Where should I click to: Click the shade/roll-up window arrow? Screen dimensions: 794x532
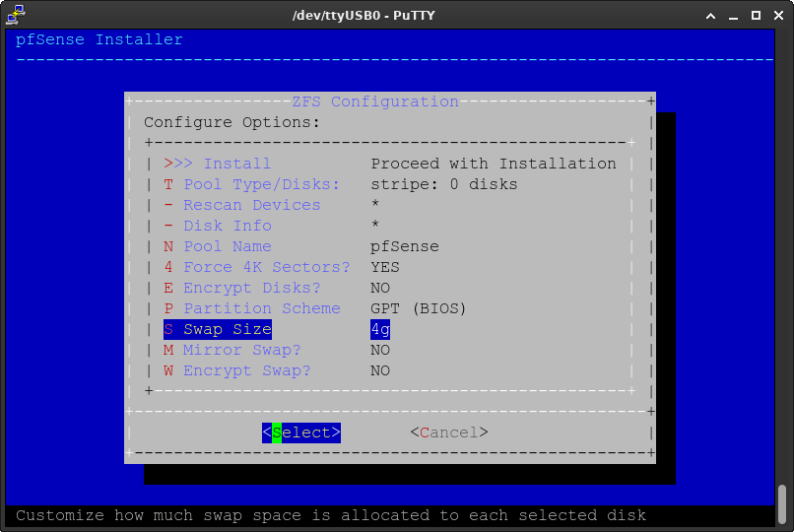click(710, 16)
